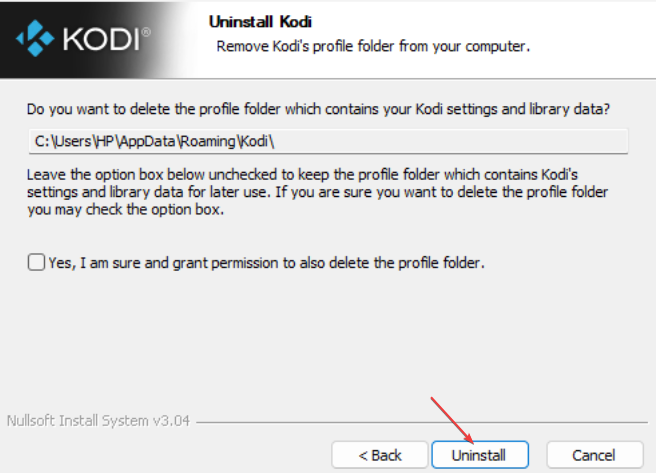Click the 'Leave the option box below unchecked' paragraph
The image size is (656, 473).
(x=318, y=192)
